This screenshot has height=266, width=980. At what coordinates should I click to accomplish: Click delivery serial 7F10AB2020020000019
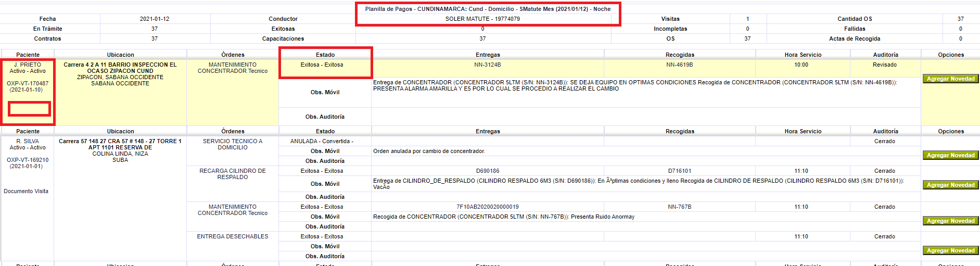pos(488,207)
